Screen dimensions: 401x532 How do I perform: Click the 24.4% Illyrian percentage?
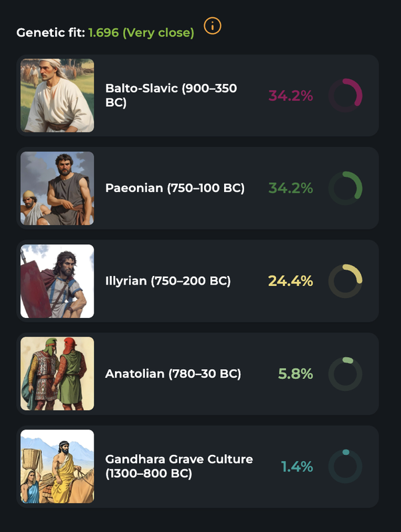point(291,281)
